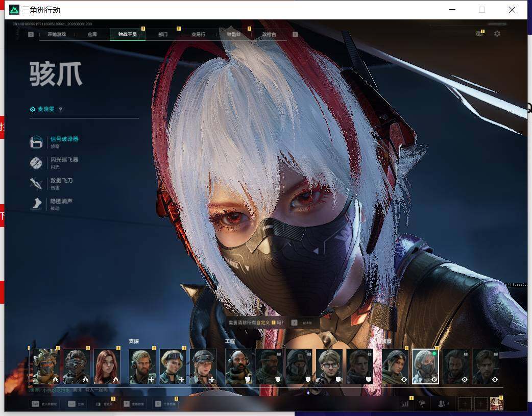The height and width of the screenshot is (416, 532).
Task: Close the 三角洲行动 window
Action: [x=512, y=10]
